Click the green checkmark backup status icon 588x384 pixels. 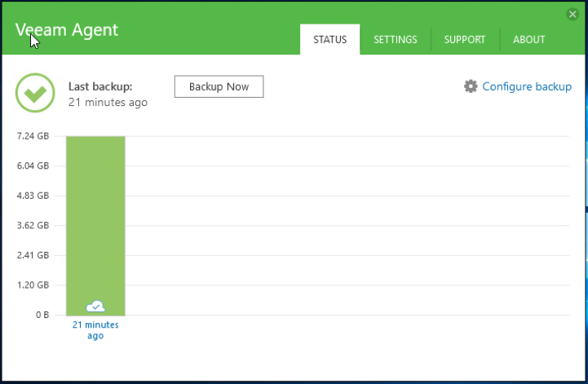(x=35, y=93)
